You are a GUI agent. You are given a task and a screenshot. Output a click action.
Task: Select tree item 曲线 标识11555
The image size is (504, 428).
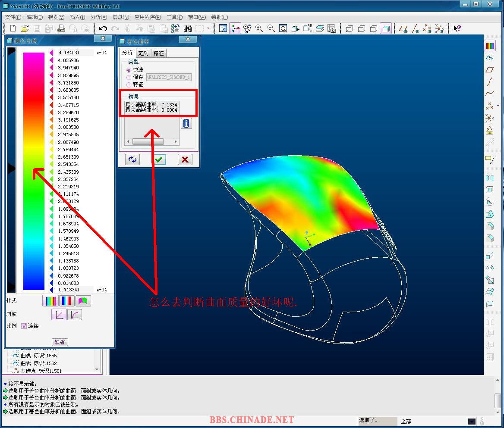coord(38,356)
